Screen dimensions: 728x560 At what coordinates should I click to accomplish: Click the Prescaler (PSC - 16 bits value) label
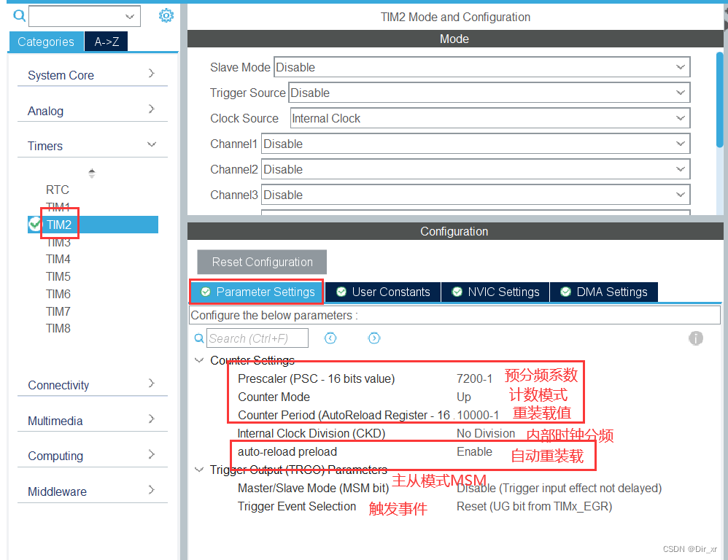316,378
